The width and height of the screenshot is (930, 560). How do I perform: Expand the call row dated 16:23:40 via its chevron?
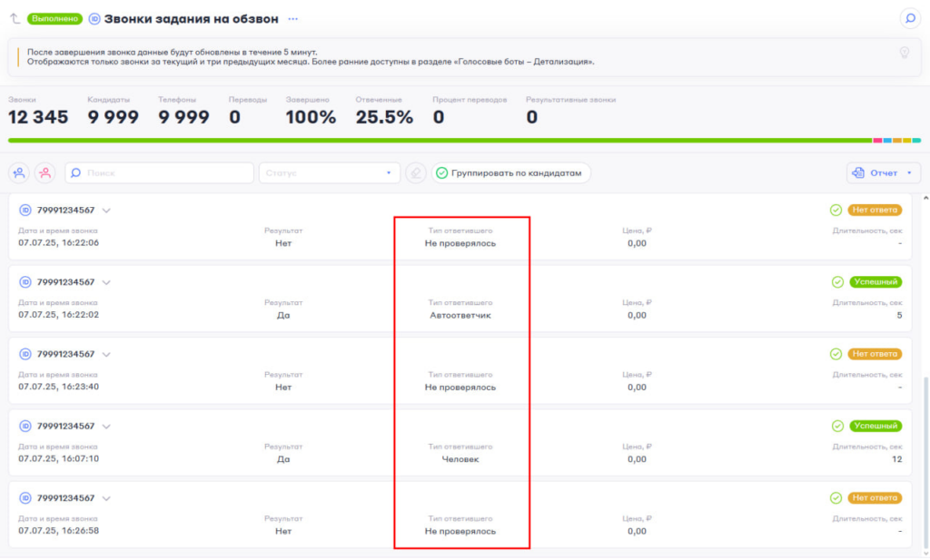(x=106, y=354)
